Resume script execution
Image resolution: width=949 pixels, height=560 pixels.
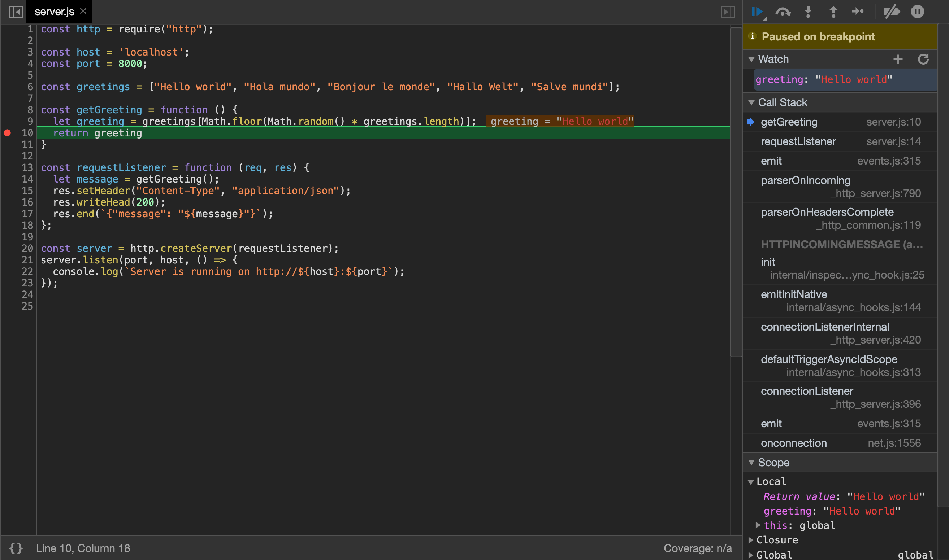tap(758, 12)
